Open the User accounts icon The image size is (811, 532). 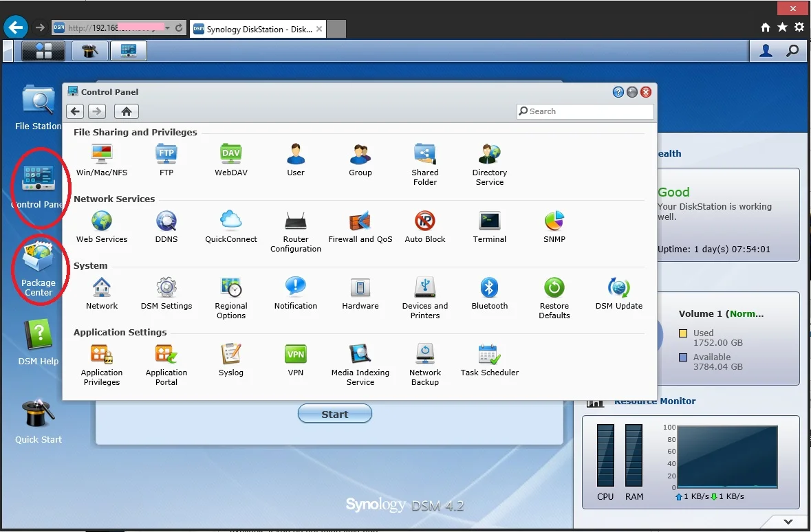[x=295, y=159]
